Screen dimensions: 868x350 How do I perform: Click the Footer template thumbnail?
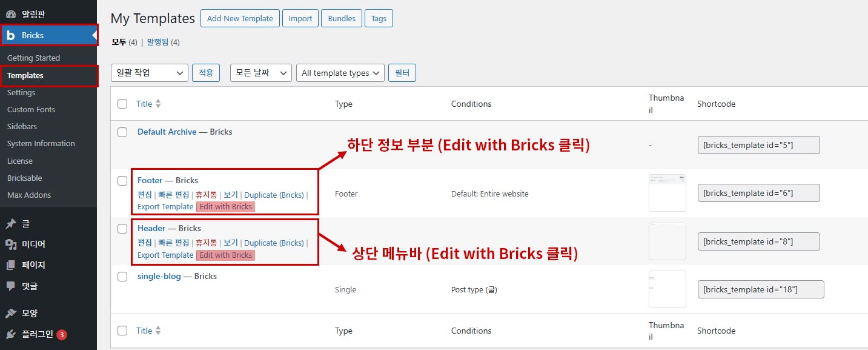(667, 193)
